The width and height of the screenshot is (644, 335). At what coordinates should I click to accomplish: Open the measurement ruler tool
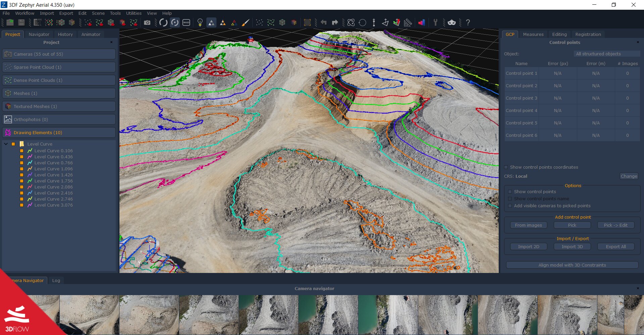[407, 22]
